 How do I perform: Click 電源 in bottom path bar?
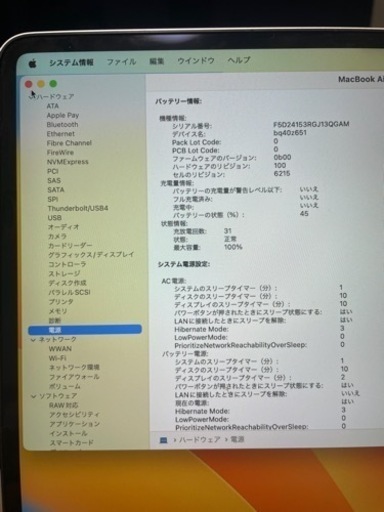pos(238,439)
